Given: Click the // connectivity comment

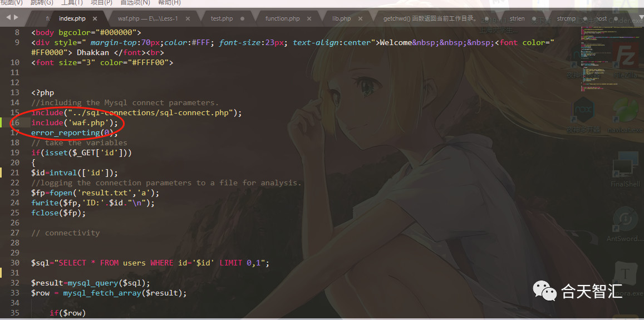Looking at the screenshot, I should click(65, 233).
